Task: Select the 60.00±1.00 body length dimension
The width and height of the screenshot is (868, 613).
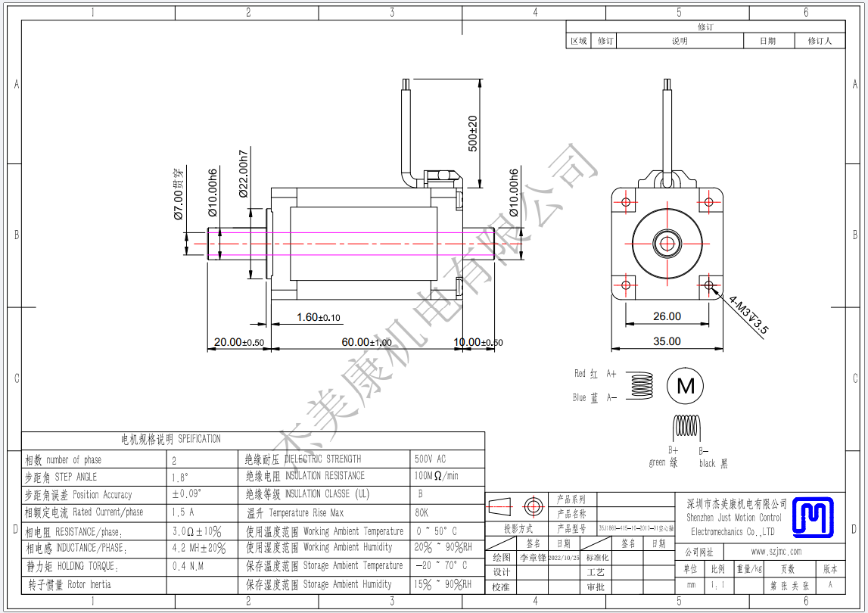Action: click(366, 342)
